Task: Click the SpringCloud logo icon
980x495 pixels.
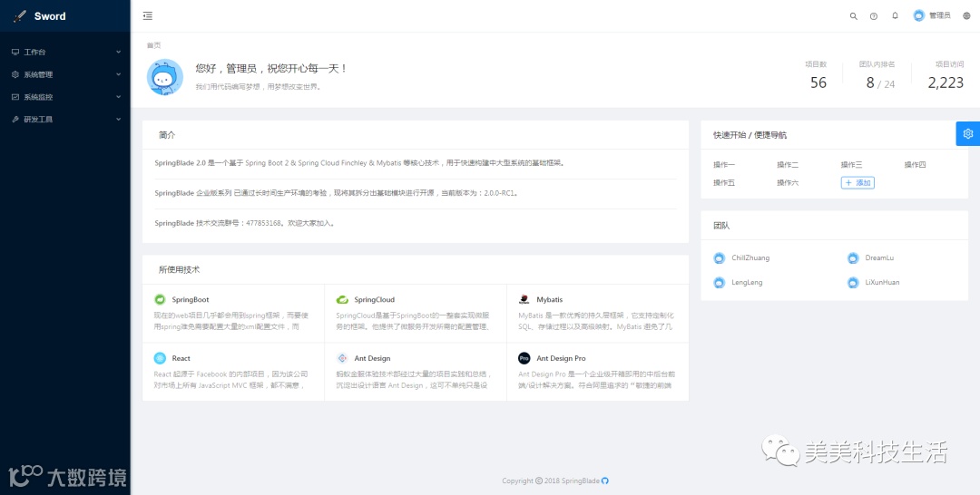Action: coord(342,299)
